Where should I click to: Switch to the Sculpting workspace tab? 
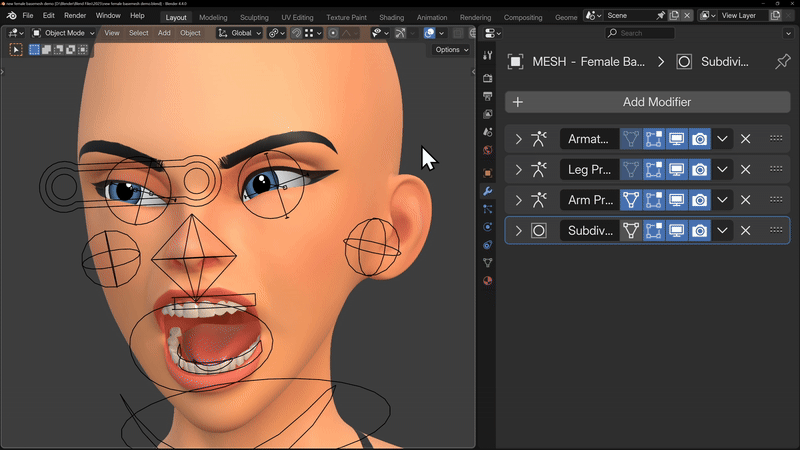pyautogui.click(x=254, y=17)
